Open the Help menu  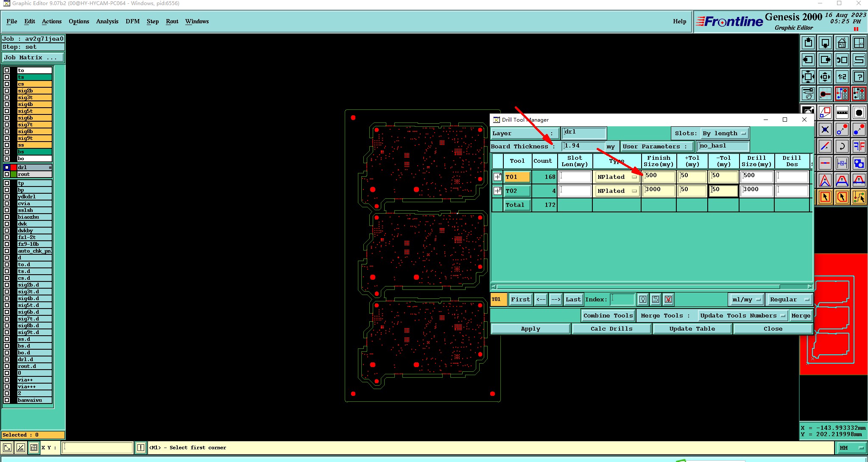pyautogui.click(x=679, y=21)
